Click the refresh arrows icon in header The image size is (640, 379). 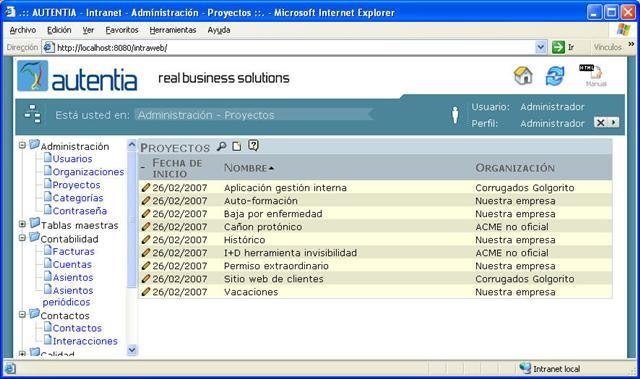pyautogui.click(x=555, y=76)
